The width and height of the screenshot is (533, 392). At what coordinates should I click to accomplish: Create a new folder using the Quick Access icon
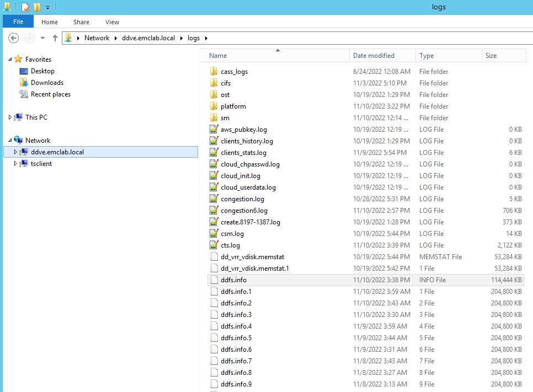pos(36,7)
